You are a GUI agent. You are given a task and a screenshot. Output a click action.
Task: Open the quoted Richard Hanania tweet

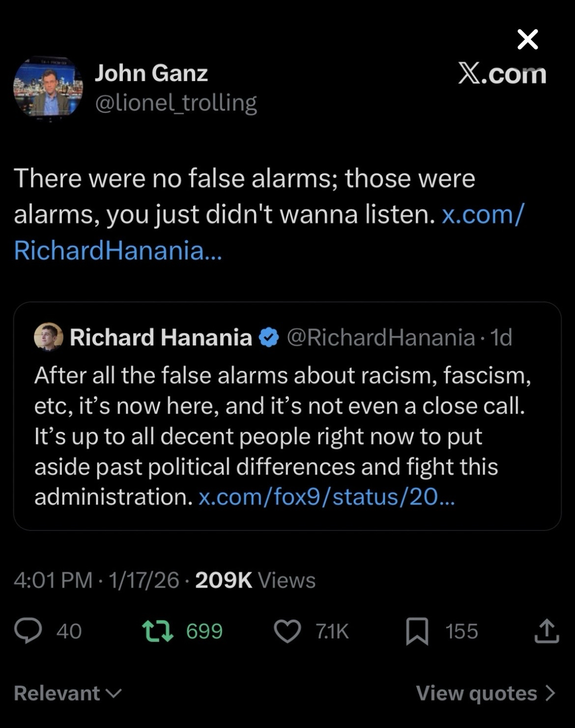(287, 437)
